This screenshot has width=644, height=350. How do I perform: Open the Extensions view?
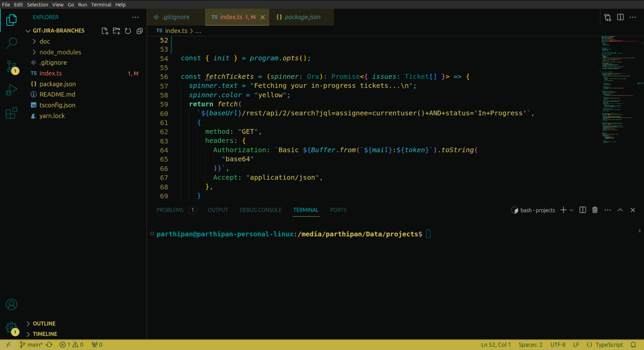point(11,113)
